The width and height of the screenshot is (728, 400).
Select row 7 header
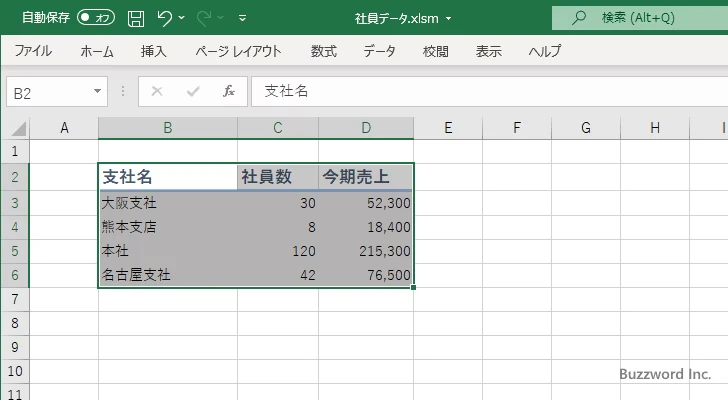click(x=15, y=299)
